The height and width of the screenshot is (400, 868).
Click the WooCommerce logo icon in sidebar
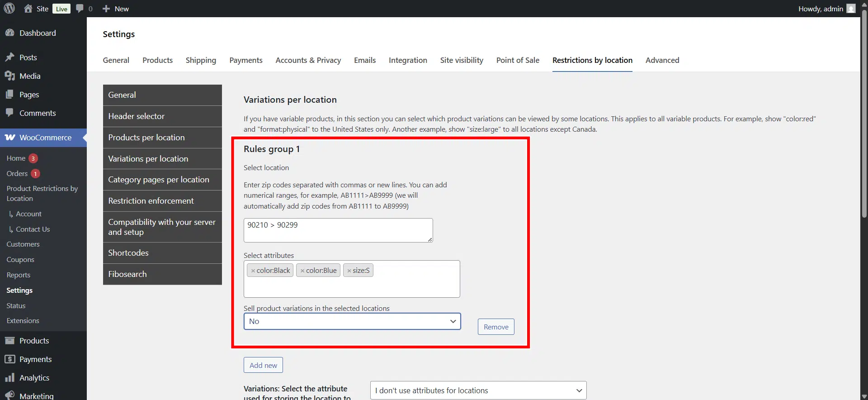(10, 138)
